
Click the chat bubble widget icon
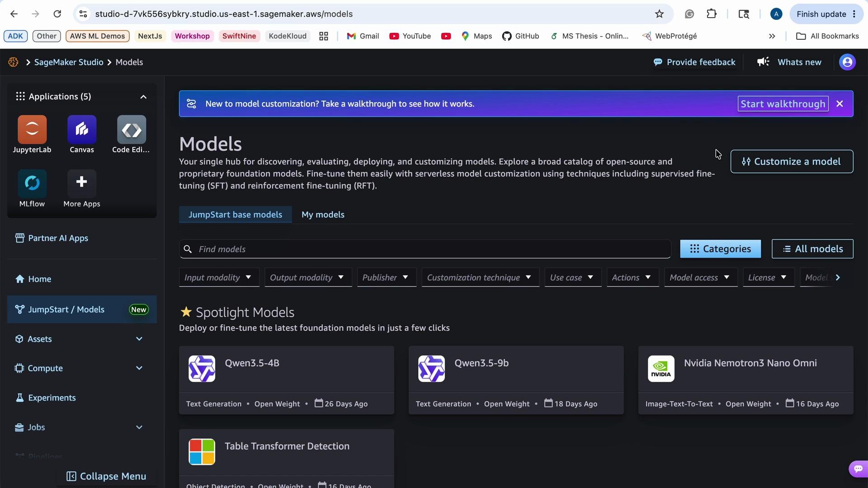[x=858, y=469]
